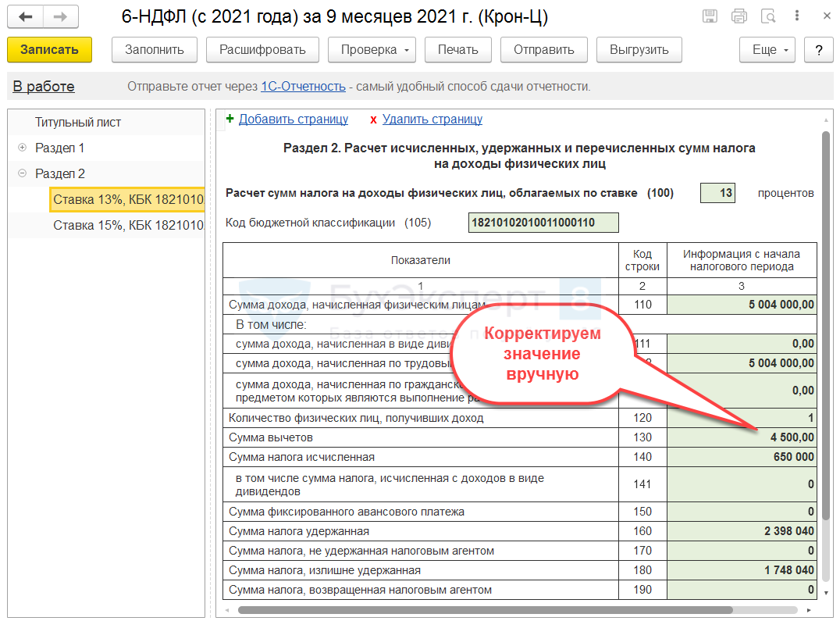Click the Печать button
Image resolution: width=840 pixels, height=621 pixels.
coord(458,49)
